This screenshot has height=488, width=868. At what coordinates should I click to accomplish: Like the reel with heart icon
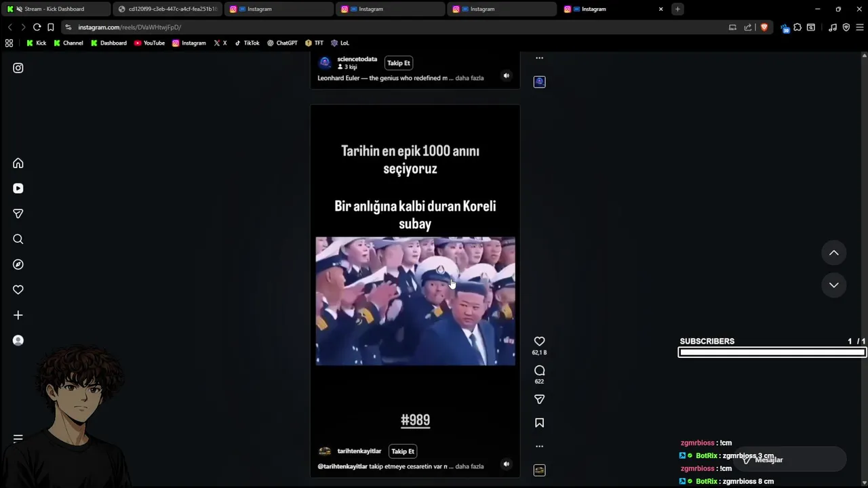pyautogui.click(x=539, y=342)
